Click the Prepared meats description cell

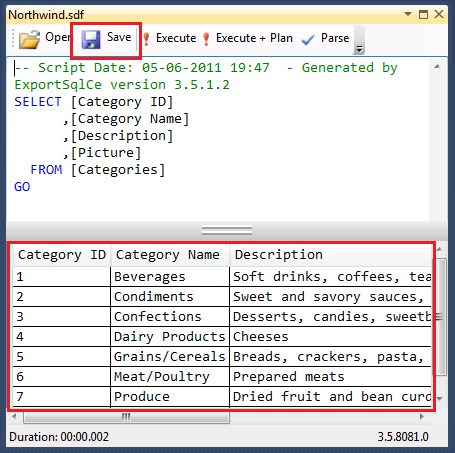[x=331, y=377]
